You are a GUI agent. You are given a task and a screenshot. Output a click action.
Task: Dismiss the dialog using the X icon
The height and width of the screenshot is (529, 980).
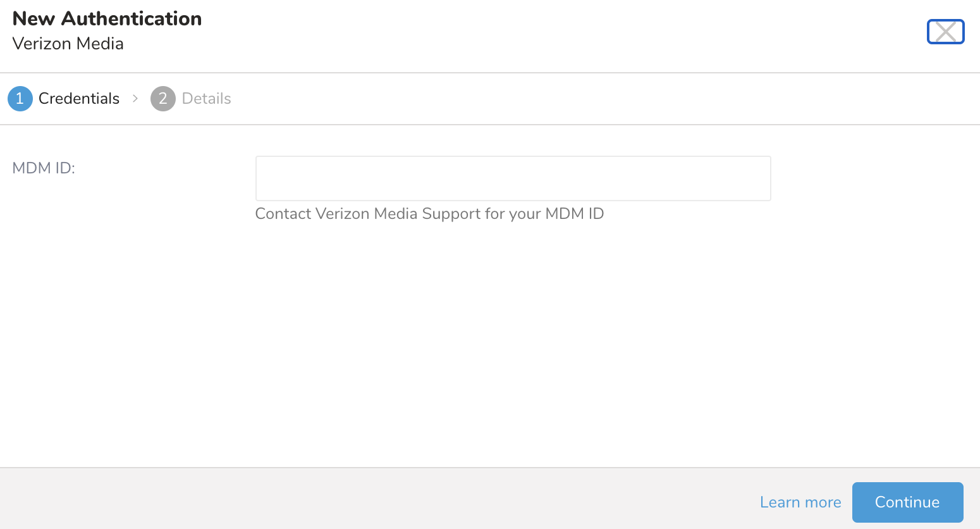(x=945, y=32)
